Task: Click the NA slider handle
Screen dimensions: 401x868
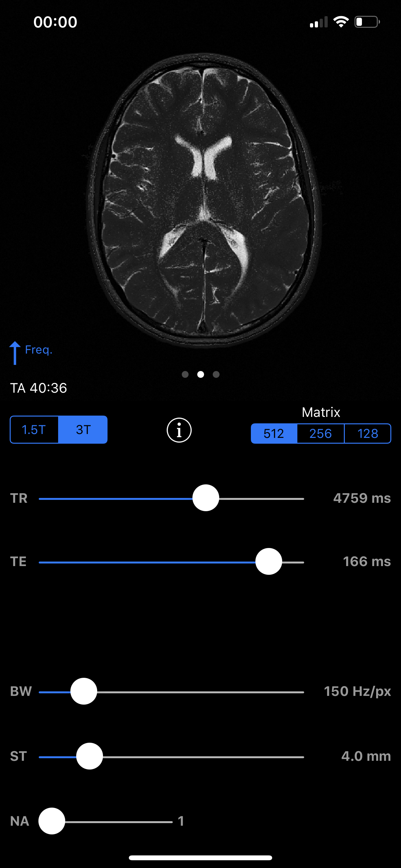Action: coord(52,821)
